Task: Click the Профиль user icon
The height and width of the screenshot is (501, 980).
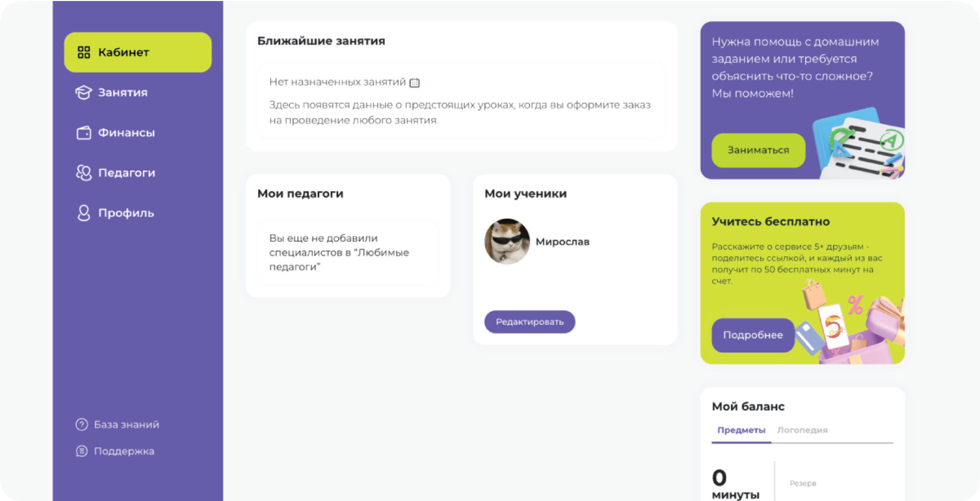Action: click(84, 213)
